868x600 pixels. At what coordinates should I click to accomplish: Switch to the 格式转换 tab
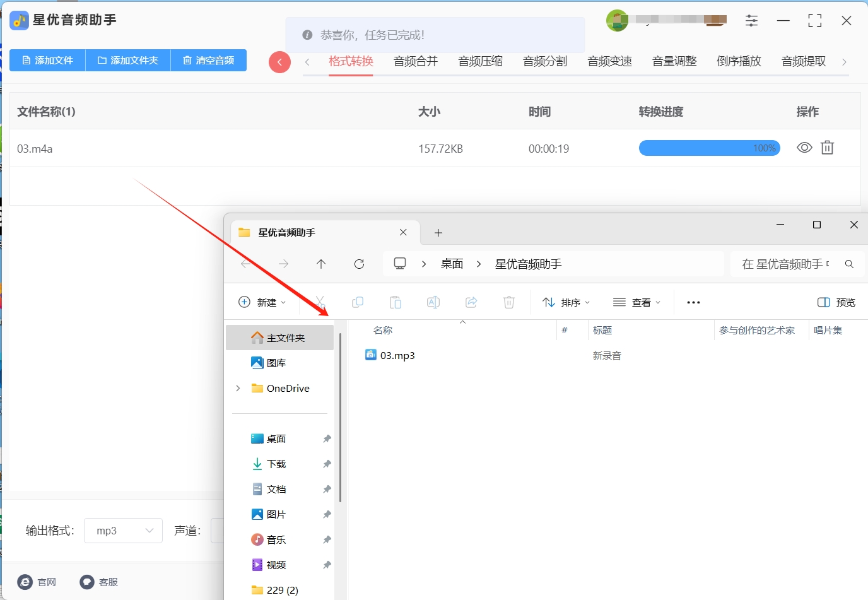tap(351, 61)
